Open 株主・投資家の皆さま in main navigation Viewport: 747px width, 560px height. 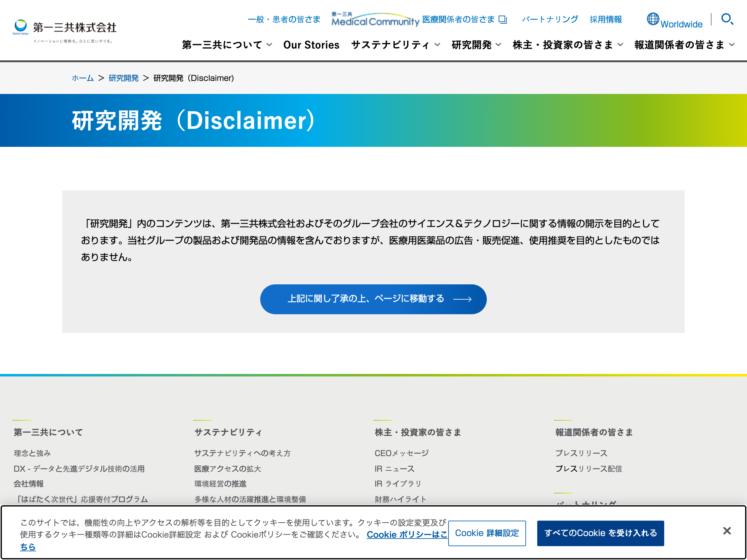click(563, 44)
